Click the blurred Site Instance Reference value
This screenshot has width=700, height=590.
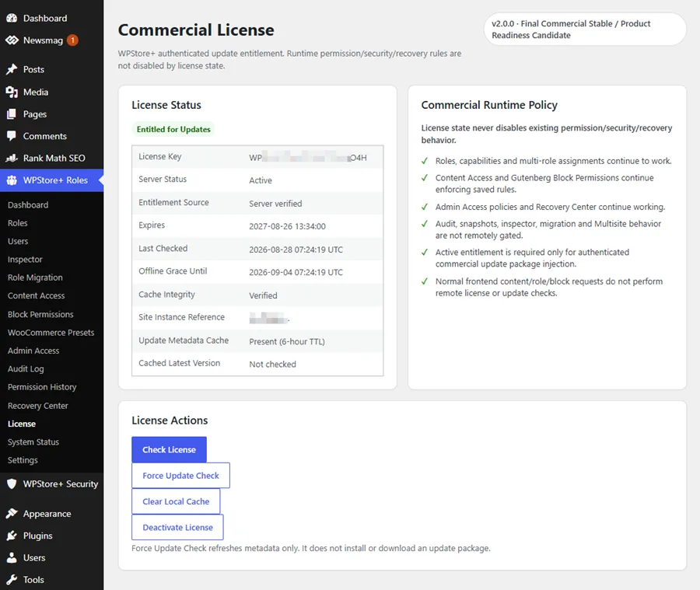269,318
